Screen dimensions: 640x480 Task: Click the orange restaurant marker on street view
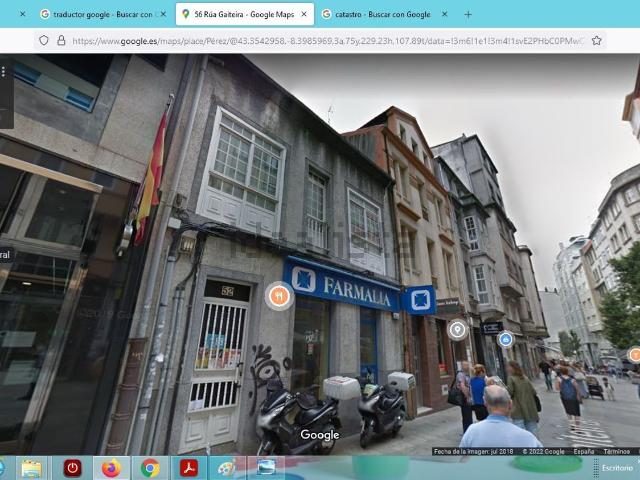(279, 295)
